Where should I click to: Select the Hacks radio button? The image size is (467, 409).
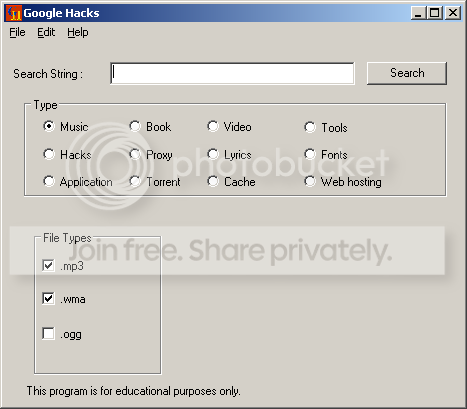pos(49,154)
